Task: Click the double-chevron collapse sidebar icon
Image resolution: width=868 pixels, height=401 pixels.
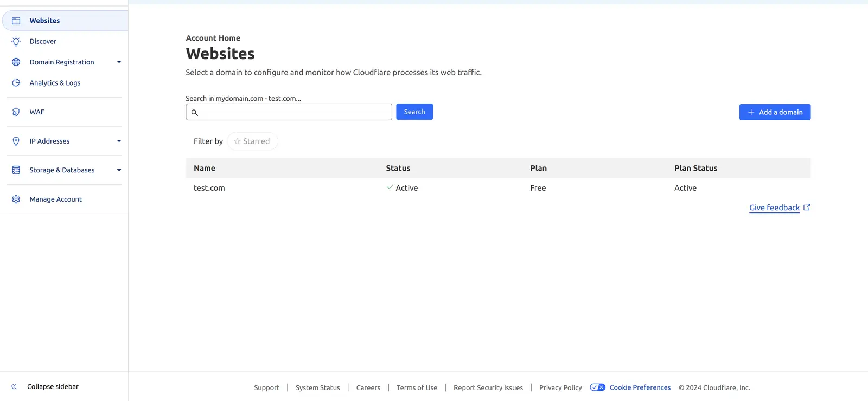Action: 14,386
